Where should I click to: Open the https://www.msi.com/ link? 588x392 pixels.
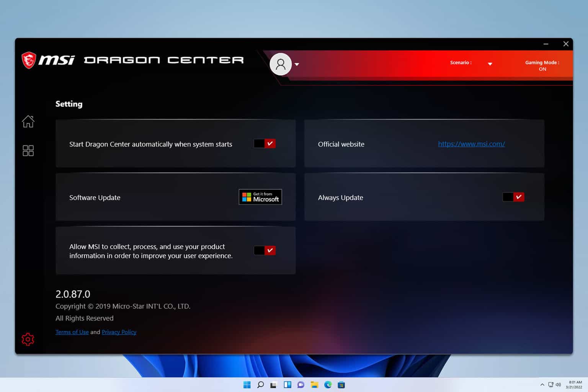(471, 144)
